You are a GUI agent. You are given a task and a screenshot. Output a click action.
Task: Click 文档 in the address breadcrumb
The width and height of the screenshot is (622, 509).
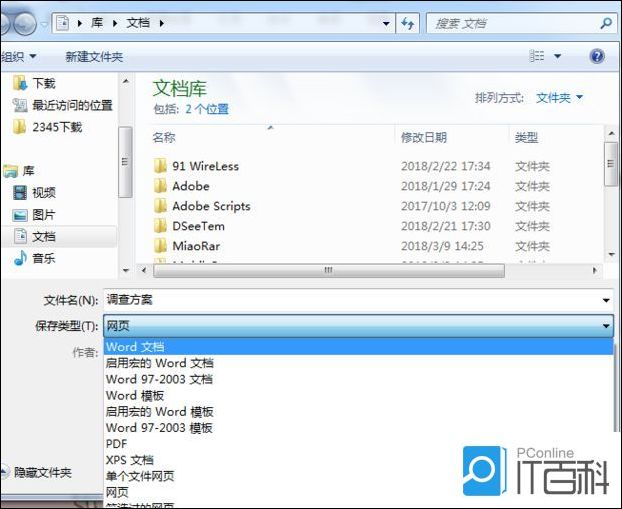138,23
